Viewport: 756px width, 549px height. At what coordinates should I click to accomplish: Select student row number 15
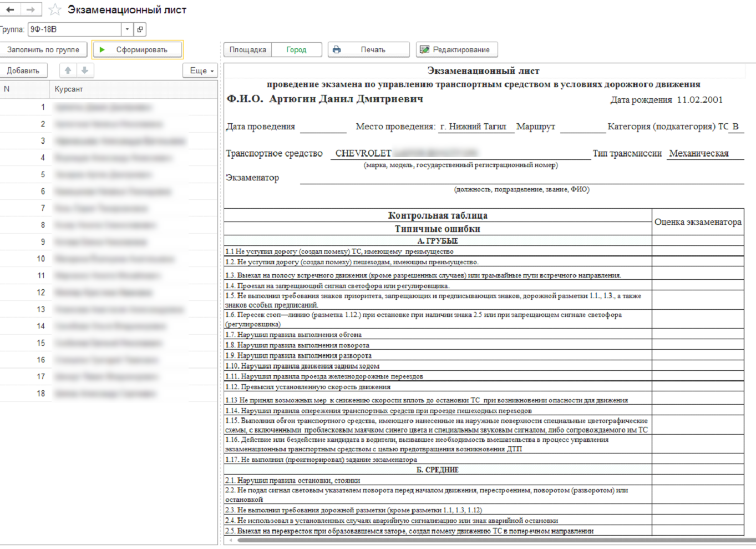coord(109,343)
